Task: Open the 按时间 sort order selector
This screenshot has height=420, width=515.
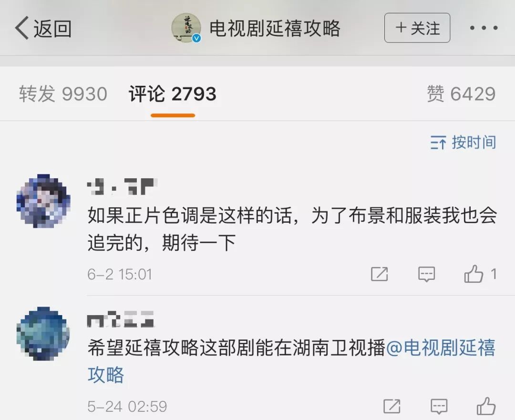Action: point(463,142)
